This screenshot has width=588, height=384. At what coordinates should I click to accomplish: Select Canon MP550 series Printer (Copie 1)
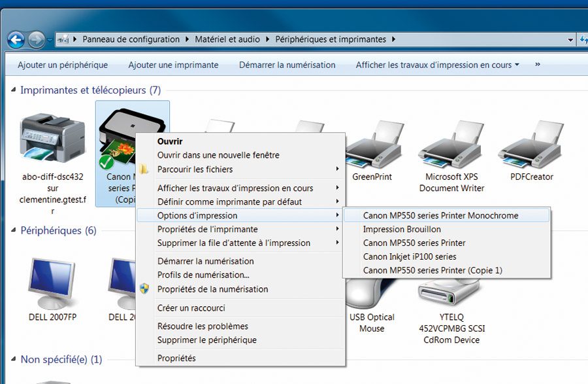pos(447,270)
